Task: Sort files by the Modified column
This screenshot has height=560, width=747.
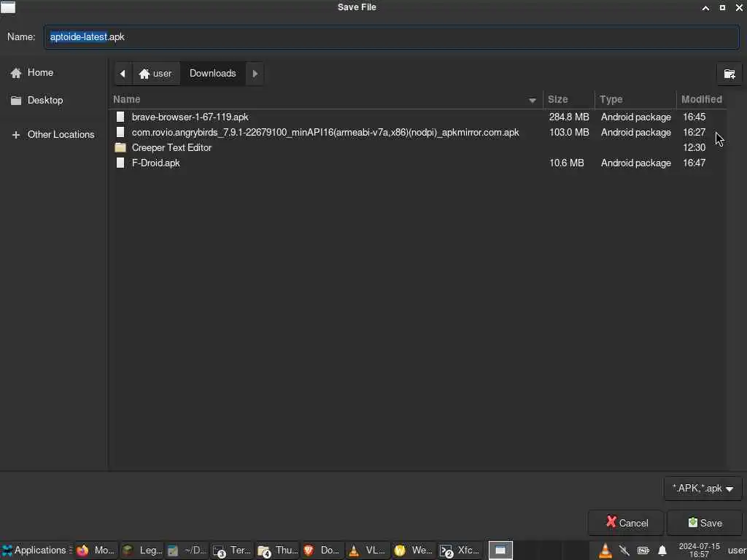Action: click(x=702, y=99)
